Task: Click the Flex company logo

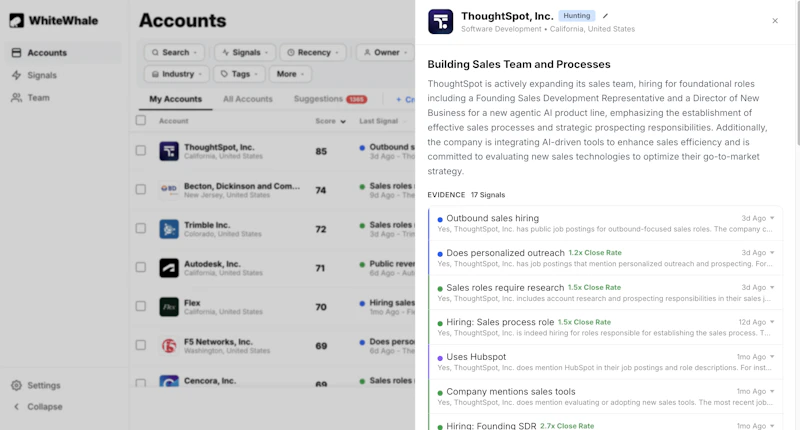Action: click(169, 307)
